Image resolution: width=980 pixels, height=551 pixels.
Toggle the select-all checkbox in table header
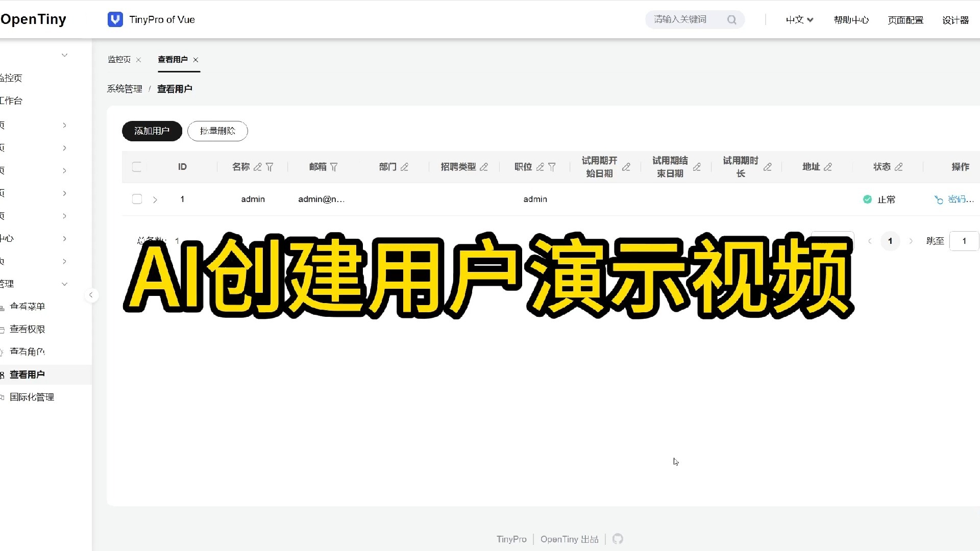(x=137, y=167)
